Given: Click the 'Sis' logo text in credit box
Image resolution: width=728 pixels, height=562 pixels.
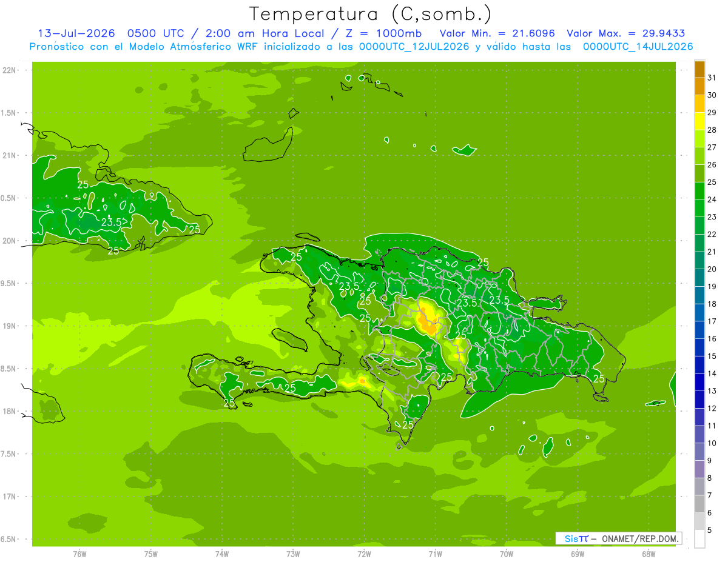Looking at the screenshot, I should click(x=571, y=538).
